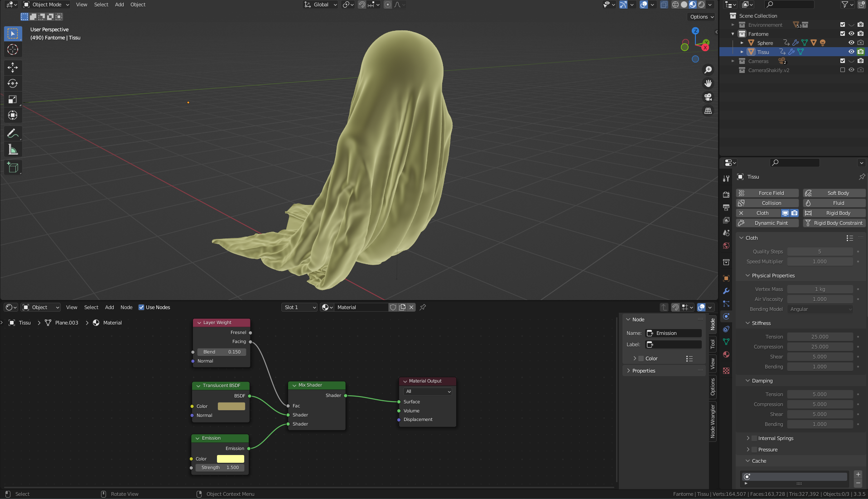Image resolution: width=868 pixels, height=499 pixels.
Task: Click the Blend value field in Layer Weight
Action: point(222,352)
